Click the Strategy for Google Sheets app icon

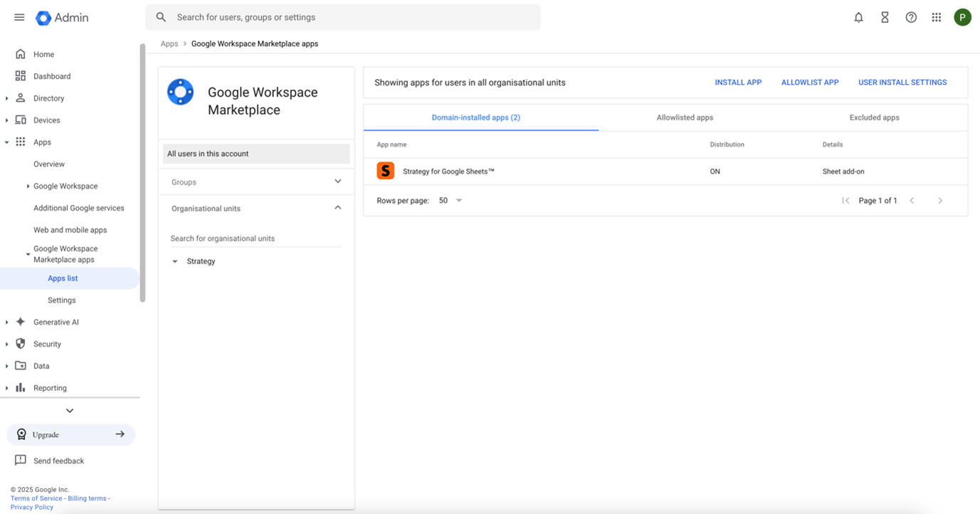pos(385,171)
